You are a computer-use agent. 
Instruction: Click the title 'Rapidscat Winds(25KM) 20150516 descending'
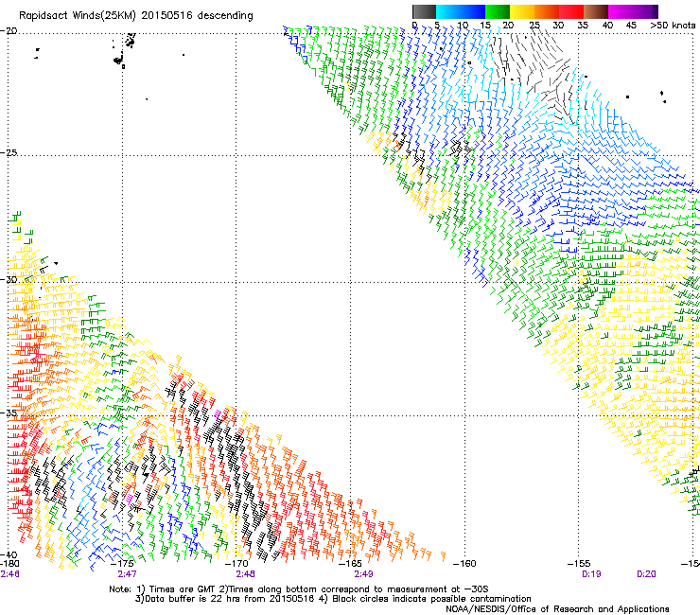(135, 16)
